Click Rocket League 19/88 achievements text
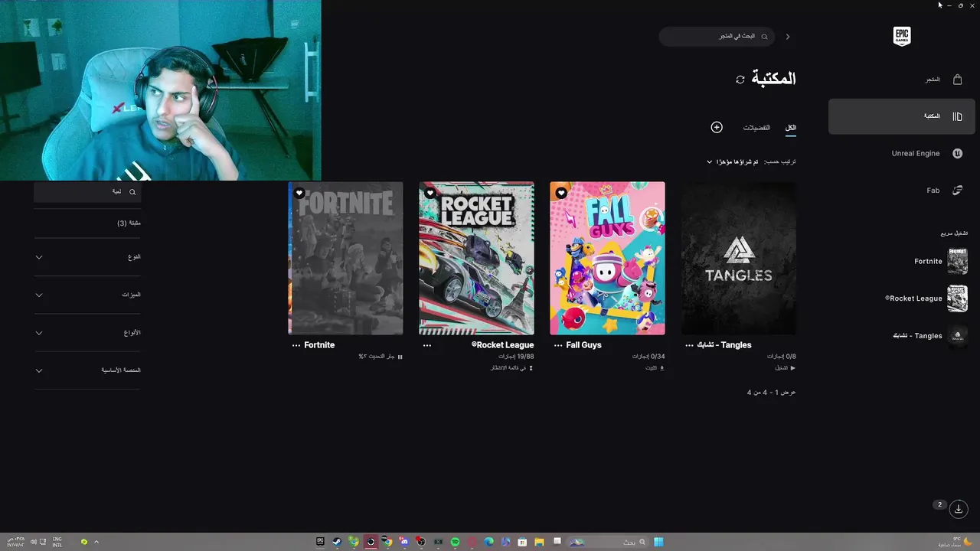Viewport: 980px width, 551px height. pos(516,357)
